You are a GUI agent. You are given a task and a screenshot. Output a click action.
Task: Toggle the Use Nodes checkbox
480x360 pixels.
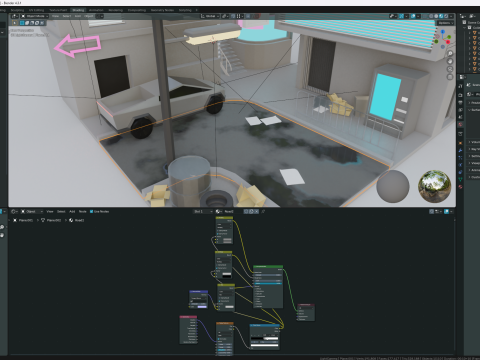[91, 211]
